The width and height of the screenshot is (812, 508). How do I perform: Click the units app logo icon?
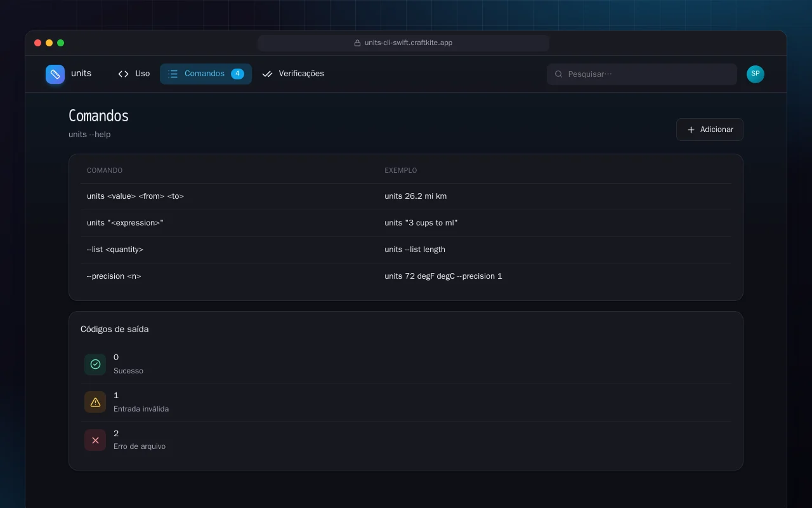(x=55, y=74)
